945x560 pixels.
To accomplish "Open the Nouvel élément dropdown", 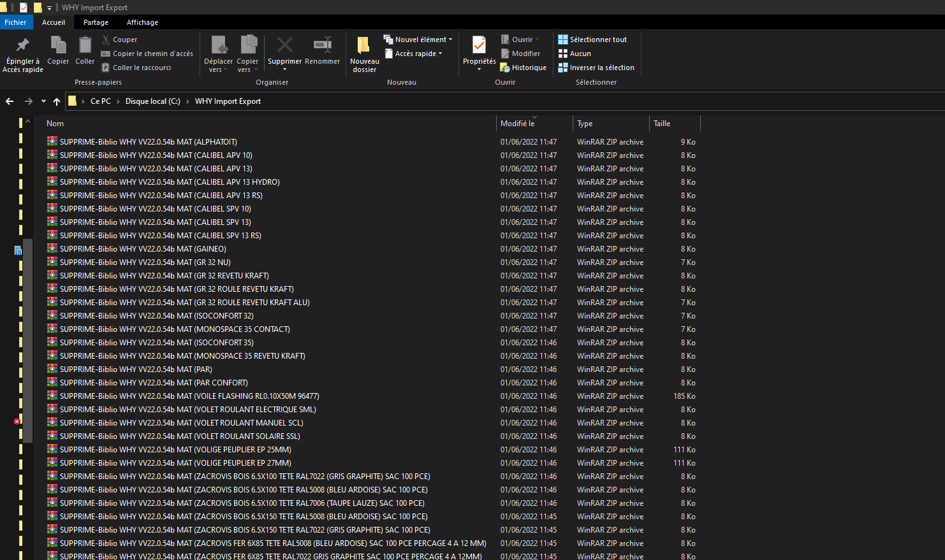I will 418,39.
